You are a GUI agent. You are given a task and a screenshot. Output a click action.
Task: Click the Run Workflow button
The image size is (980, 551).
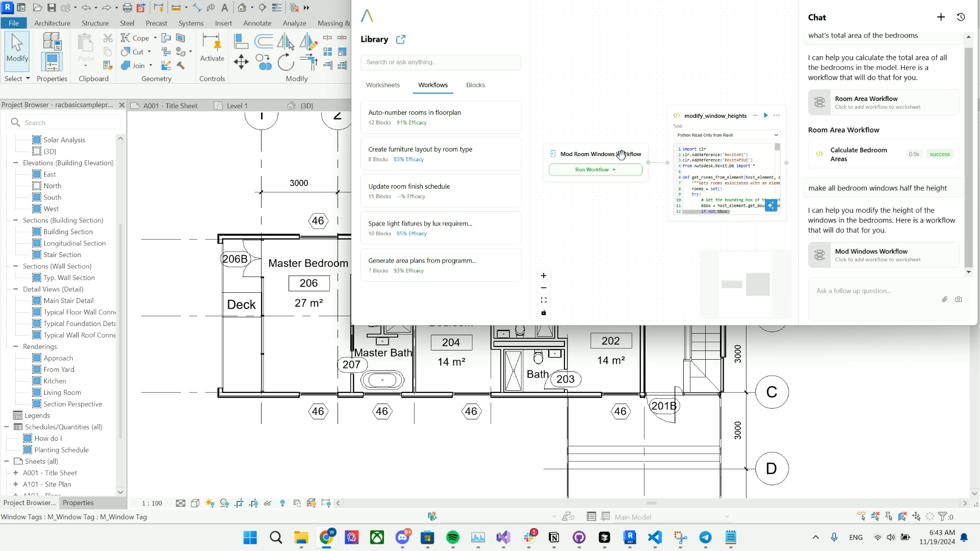coord(595,169)
